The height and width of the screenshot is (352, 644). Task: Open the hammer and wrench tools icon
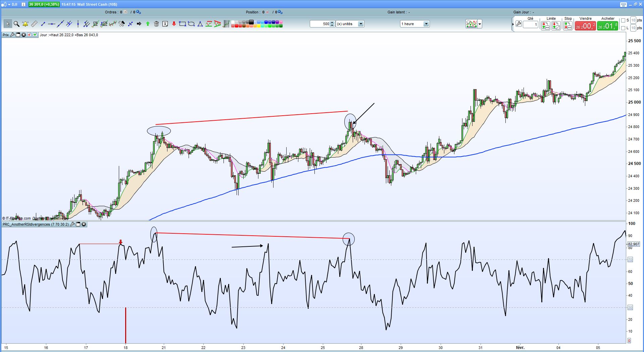pos(121,24)
